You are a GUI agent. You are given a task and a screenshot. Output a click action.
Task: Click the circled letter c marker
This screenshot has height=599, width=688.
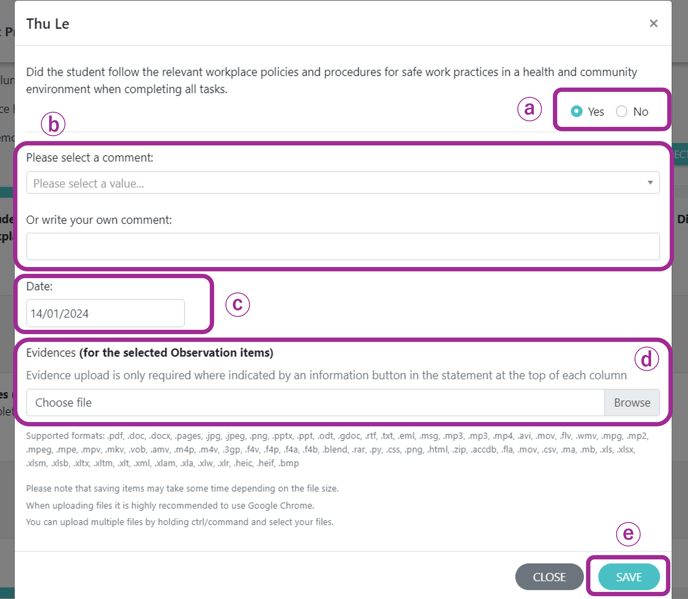[237, 304]
